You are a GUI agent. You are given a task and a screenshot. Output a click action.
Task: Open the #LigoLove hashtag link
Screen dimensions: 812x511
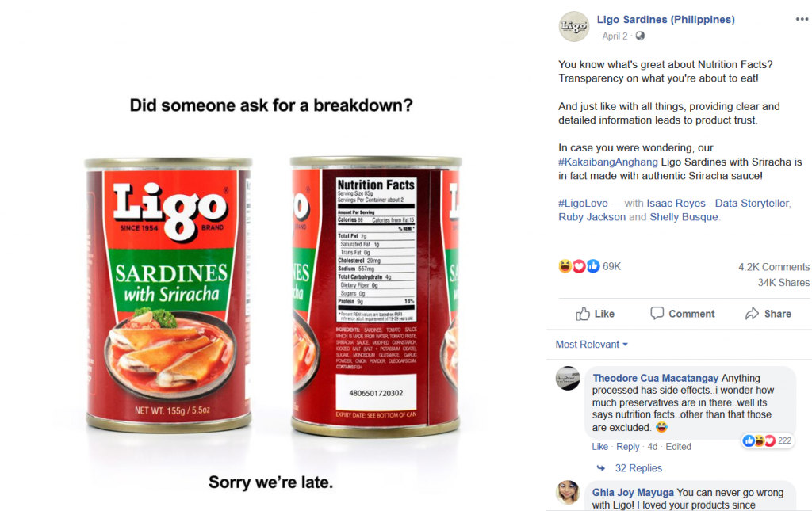tap(583, 204)
